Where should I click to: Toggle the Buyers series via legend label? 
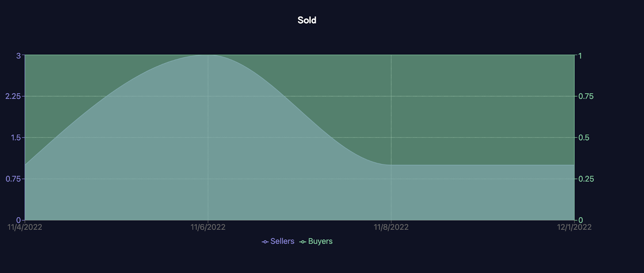pyautogui.click(x=320, y=241)
